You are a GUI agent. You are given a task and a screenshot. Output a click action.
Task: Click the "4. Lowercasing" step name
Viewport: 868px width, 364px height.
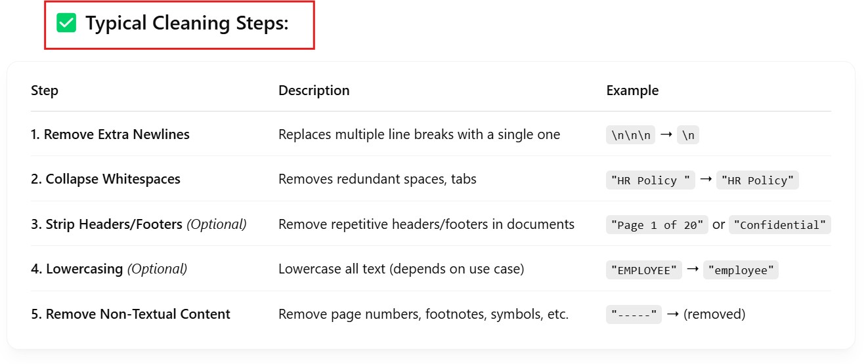(77, 269)
